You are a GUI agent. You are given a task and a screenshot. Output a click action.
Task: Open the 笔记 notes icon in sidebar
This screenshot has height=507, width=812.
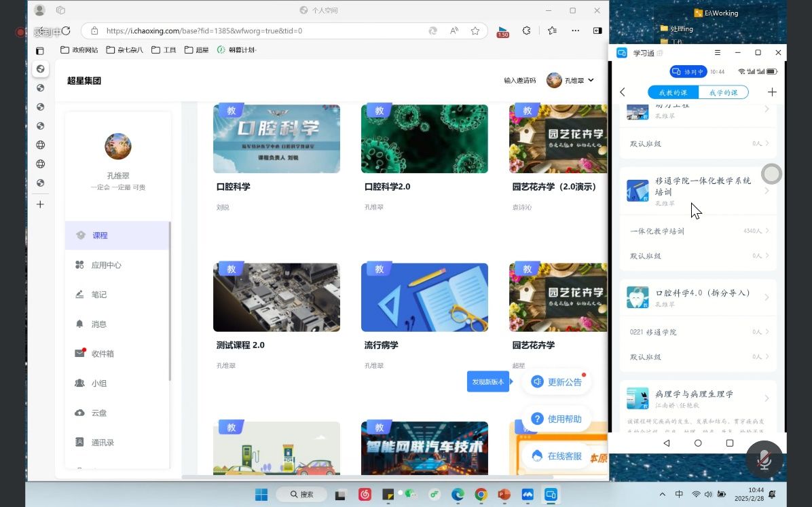pos(79,295)
